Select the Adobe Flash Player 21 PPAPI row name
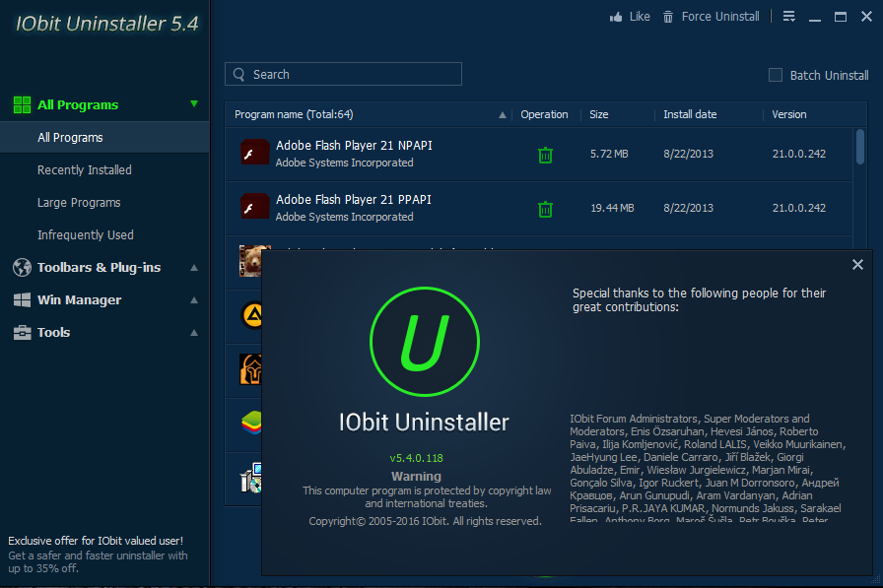Image resolution: width=883 pixels, height=588 pixels. [354, 199]
